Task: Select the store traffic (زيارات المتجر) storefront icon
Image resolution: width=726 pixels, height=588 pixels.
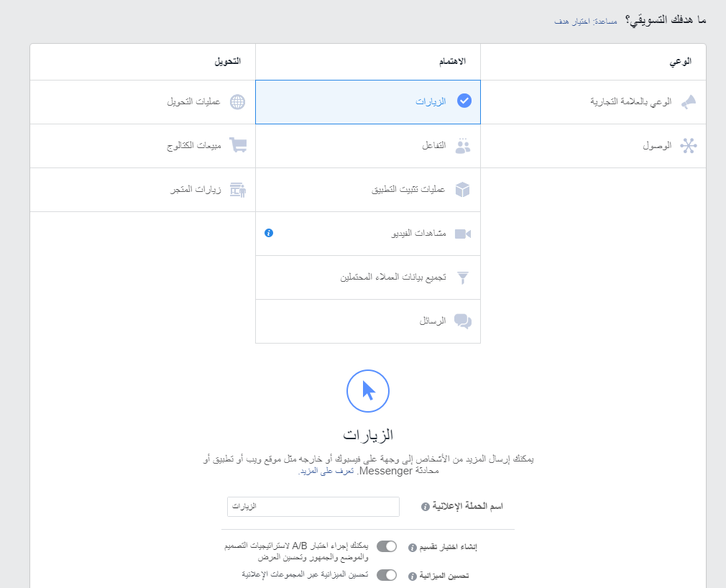Action: [237, 189]
